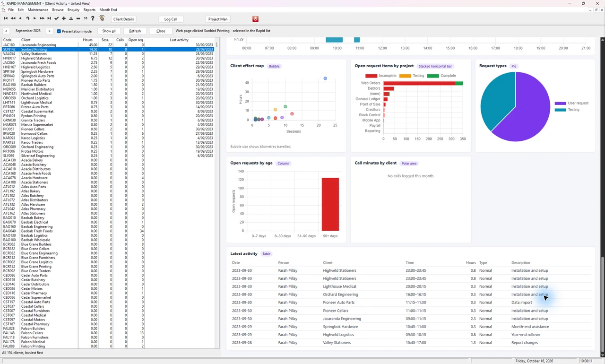This screenshot has width=605, height=364.
Task: Click the Polar area chart tag
Action: pyautogui.click(x=409, y=164)
